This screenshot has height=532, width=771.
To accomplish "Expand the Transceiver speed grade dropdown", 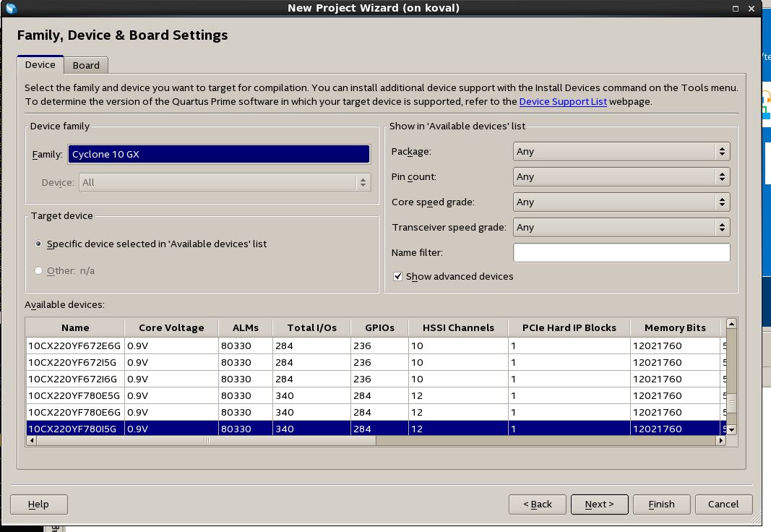I will coord(621,227).
